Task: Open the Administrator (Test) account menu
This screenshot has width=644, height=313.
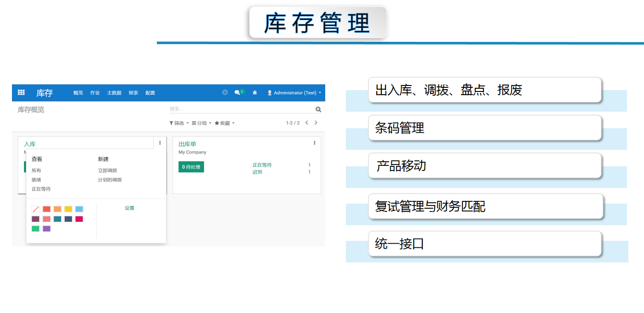Action: pyautogui.click(x=294, y=92)
